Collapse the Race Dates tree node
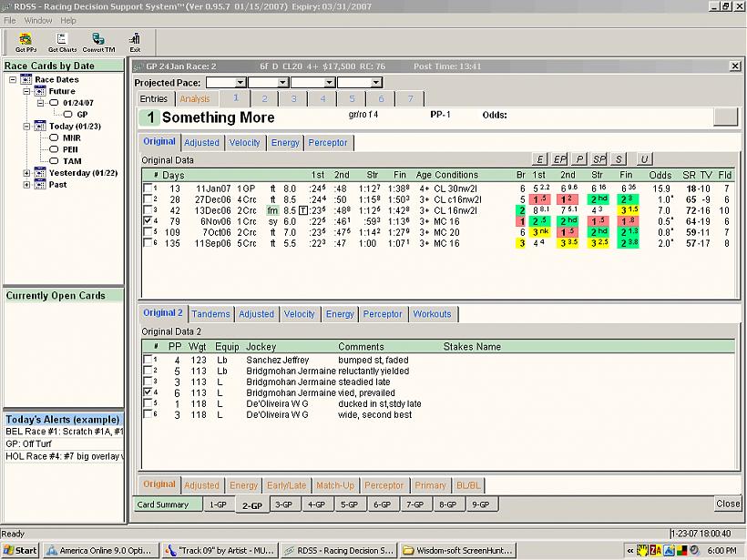747x560 pixels. pos(13,79)
